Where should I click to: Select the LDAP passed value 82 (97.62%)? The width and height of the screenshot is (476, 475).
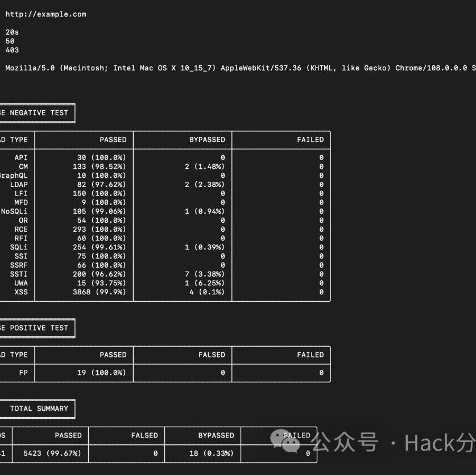tap(101, 185)
